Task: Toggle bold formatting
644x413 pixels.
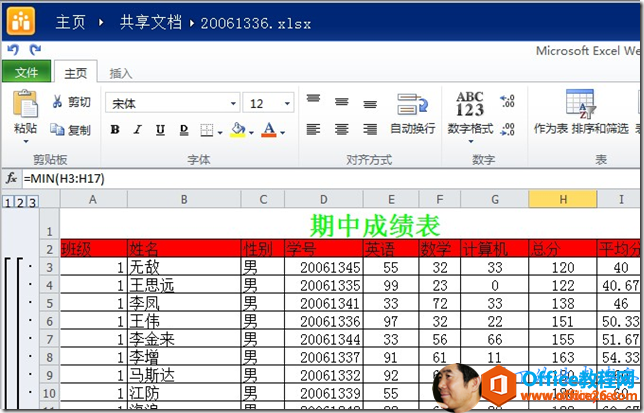Action: click(x=115, y=130)
